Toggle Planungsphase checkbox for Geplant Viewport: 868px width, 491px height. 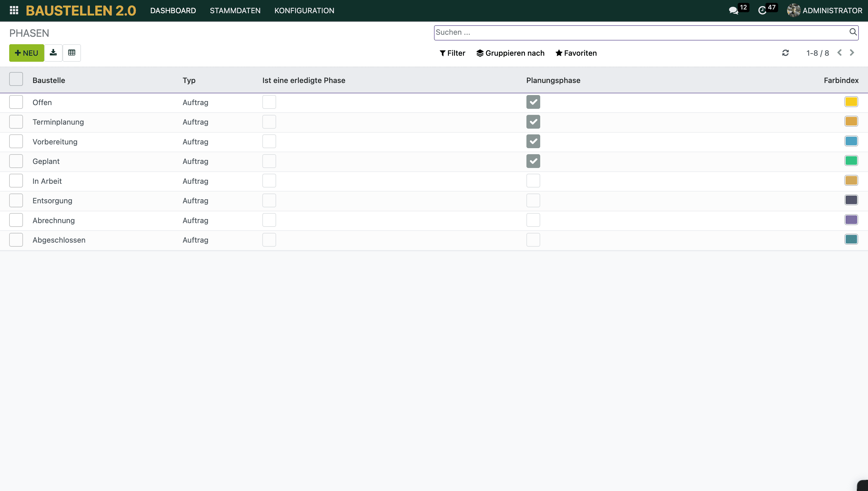[533, 161]
